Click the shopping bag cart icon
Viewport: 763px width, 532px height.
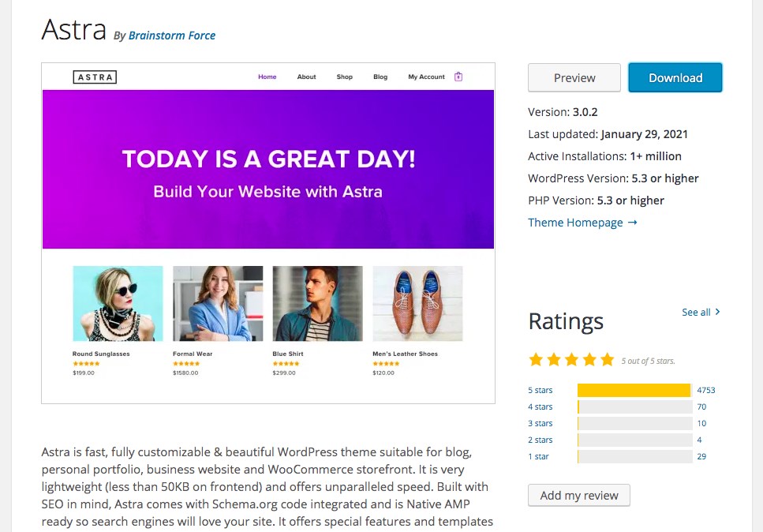coord(458,77)
